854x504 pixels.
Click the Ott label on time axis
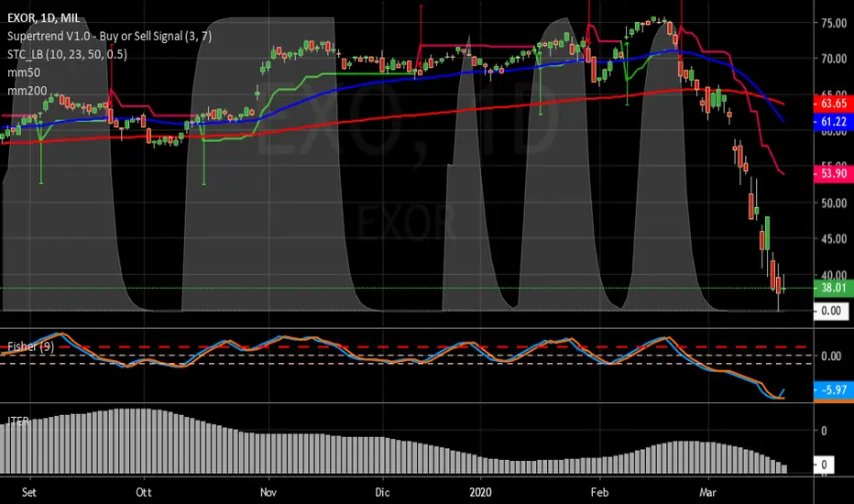tap(143, 492)
